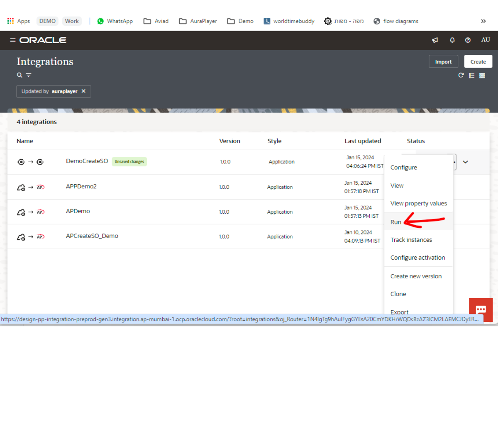Open the Aviad bookmarks folder
The width and height of the screenshot is (498, 448).
click(x=156, y=21)
